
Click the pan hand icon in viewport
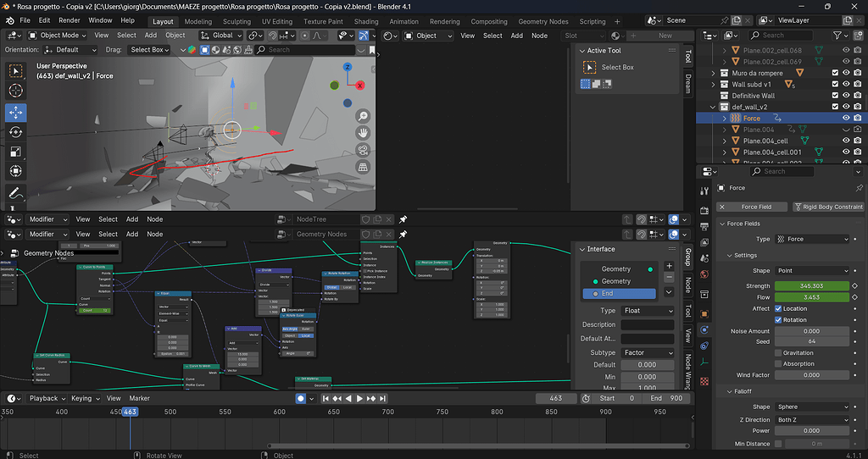(x=363, y=133)
